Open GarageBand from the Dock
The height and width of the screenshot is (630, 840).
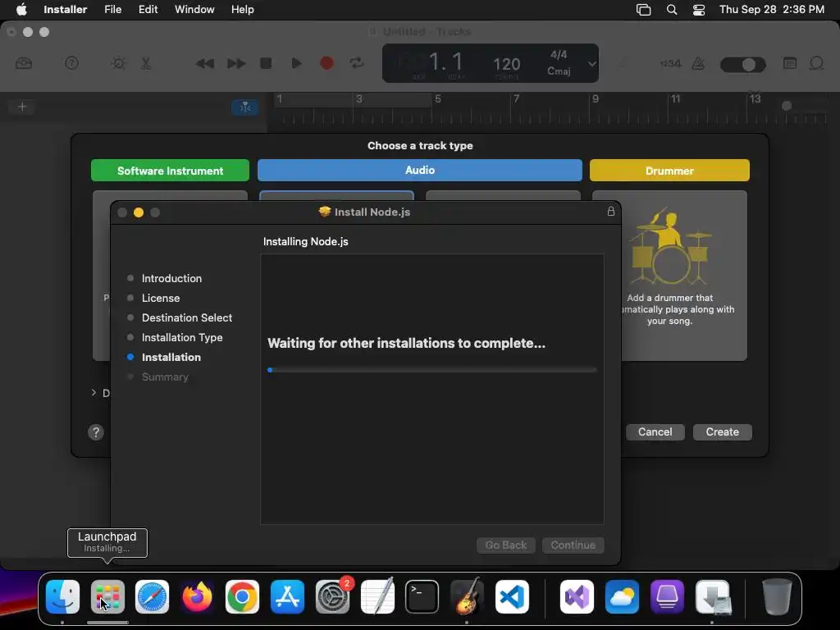point(467,596)
